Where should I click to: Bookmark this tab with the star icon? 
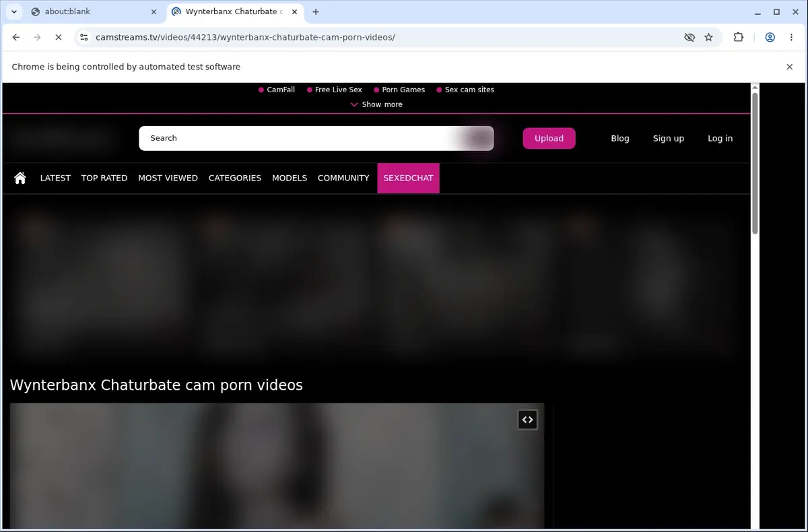click(708, 38)
